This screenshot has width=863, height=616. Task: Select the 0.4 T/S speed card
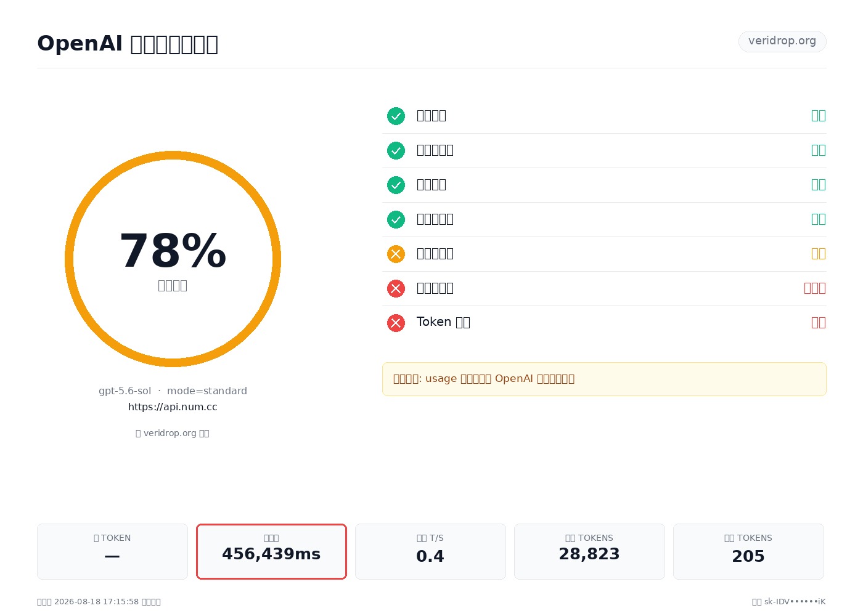click(x=430, y=551)
